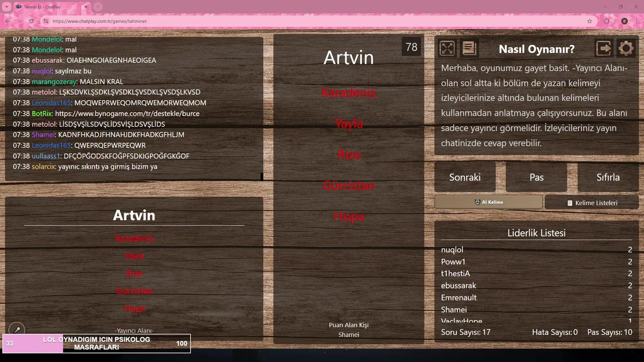
Task: Click Artvin heading in Yayıncı Alanı
Action: click(134, 215)
